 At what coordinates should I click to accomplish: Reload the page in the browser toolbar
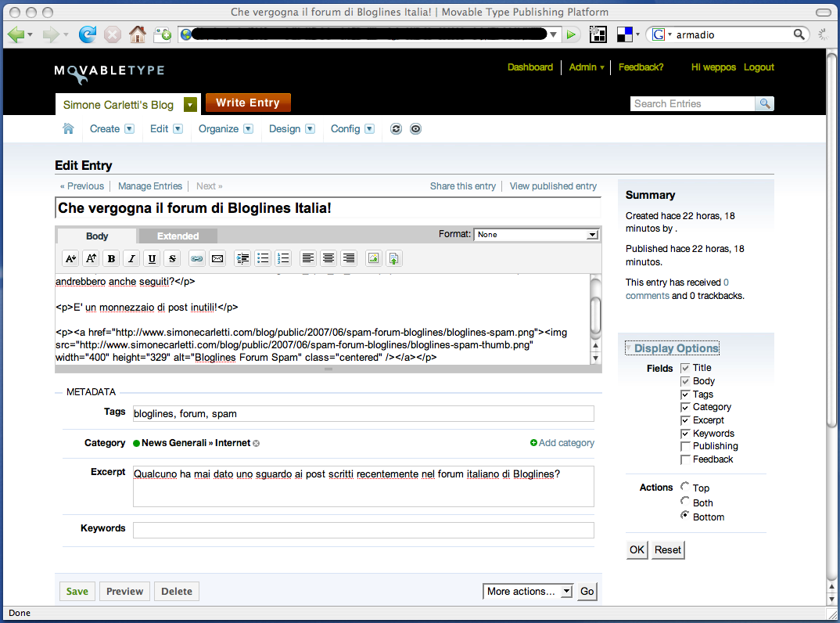[88, 35]
